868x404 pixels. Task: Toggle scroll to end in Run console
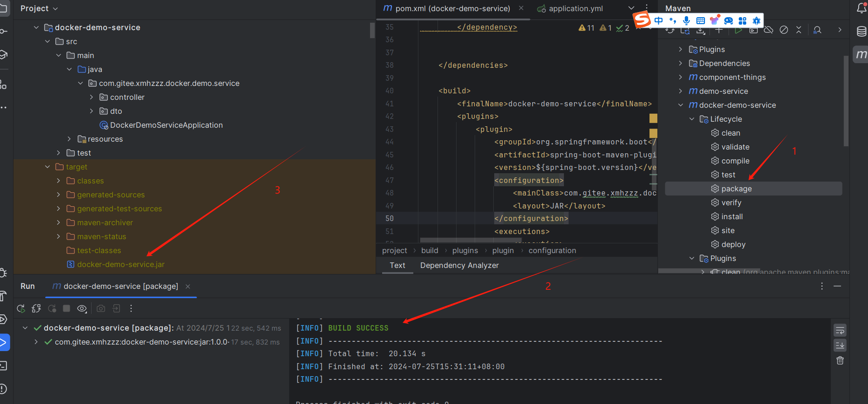pos(840,345)
